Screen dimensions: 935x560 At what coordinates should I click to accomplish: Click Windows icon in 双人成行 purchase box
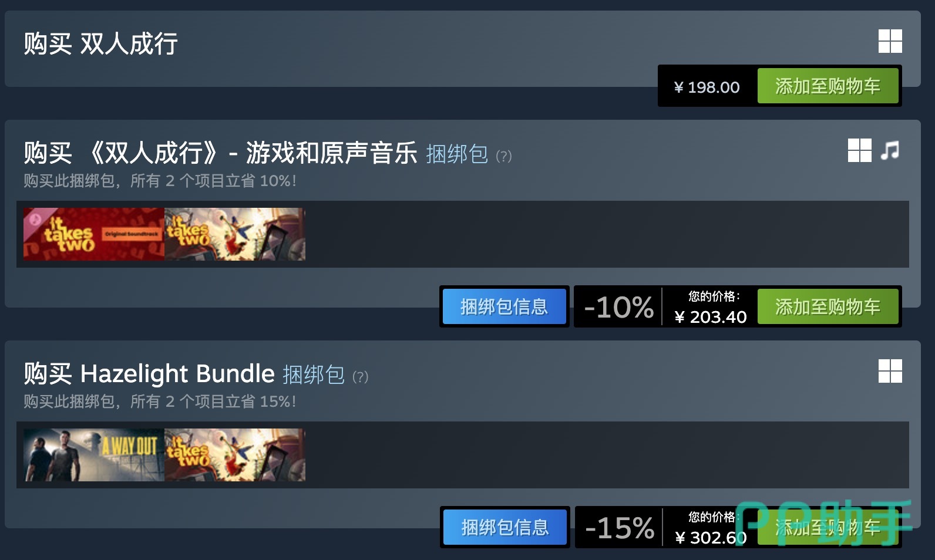pyautogui.click(x=890, y=41)
